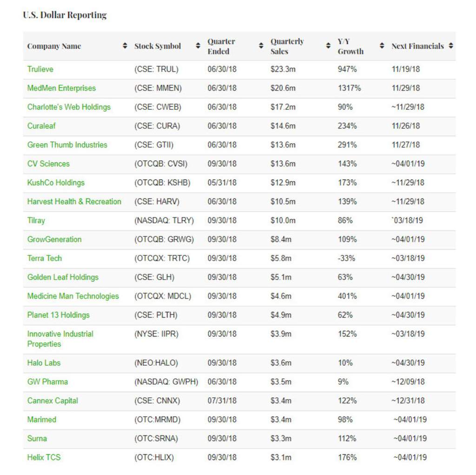Click Innovative Industrial Properties link
Screen dimensions: 476x475
click(60, 339)
